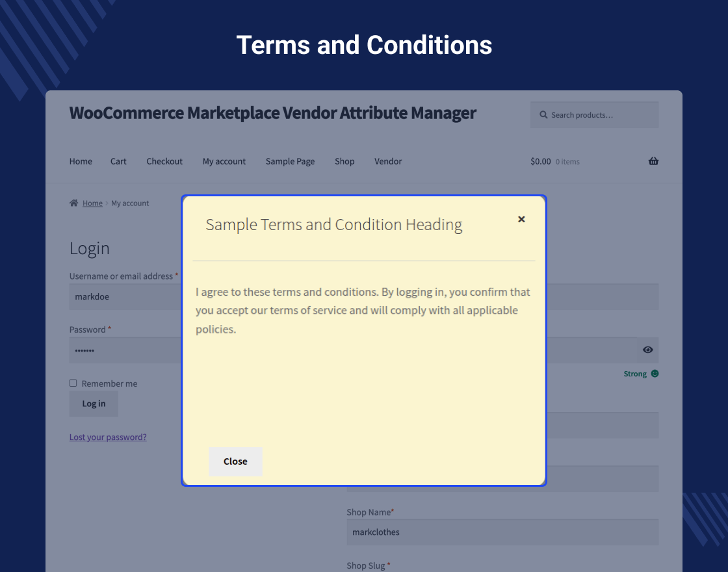Go to the Checkout page
This screenshot has height=572, width=728.
164,161
